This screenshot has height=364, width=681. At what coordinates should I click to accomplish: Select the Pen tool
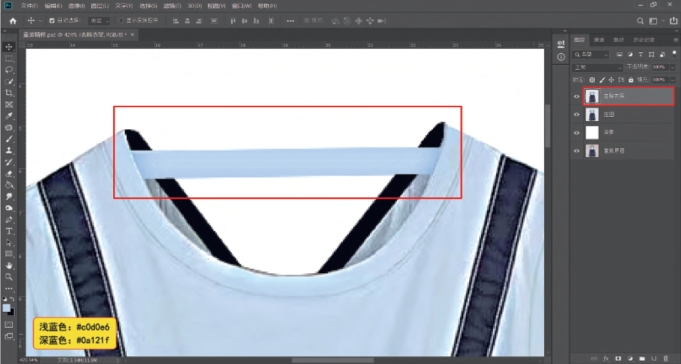pos(9,220)
